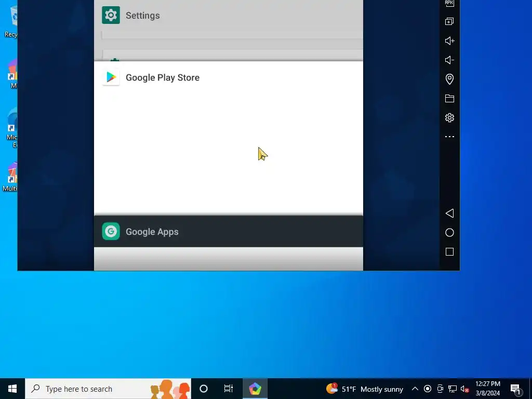Viewport: 532px width, 399px height.
Task: Select the Settings card in recent apps
Action: (x=229, y=30)
